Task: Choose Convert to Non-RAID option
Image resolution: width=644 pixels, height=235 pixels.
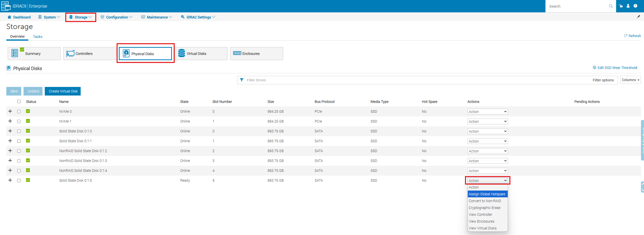Action: (485, 201)
